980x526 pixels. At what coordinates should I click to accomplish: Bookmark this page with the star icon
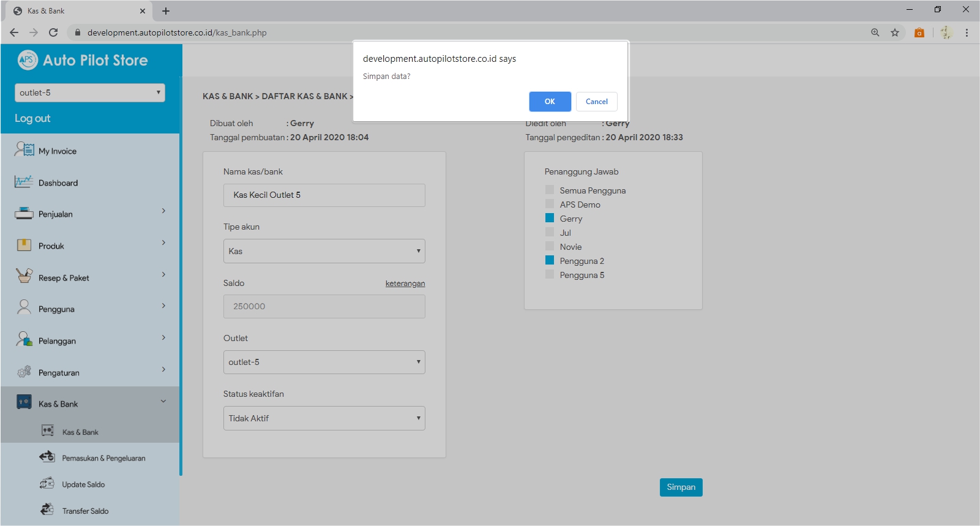(895, 32)
